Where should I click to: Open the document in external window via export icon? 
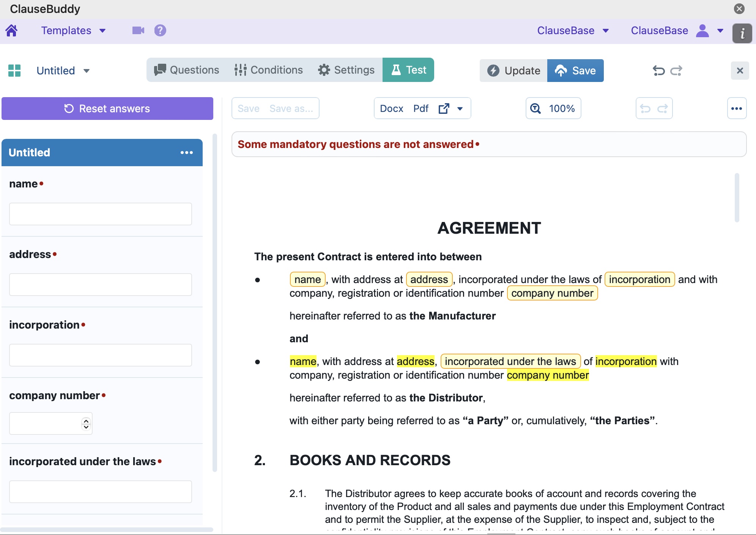[443, 108]
